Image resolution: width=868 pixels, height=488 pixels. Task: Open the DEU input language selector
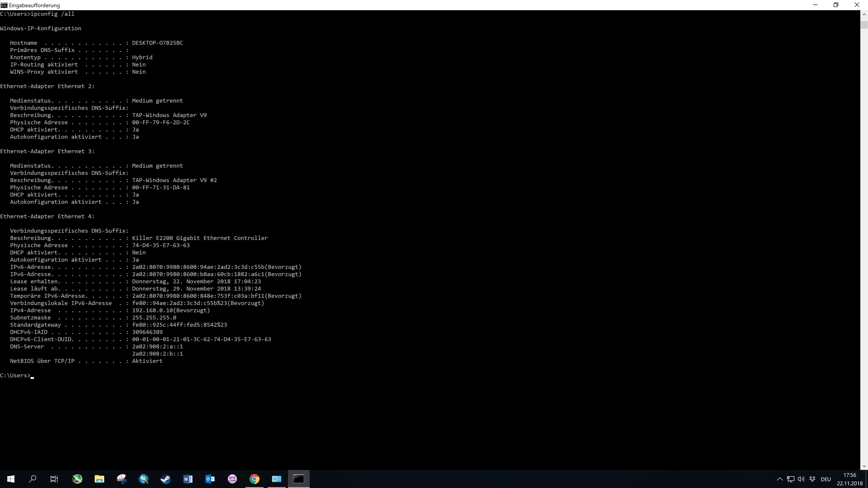click(x=826, y=479)
